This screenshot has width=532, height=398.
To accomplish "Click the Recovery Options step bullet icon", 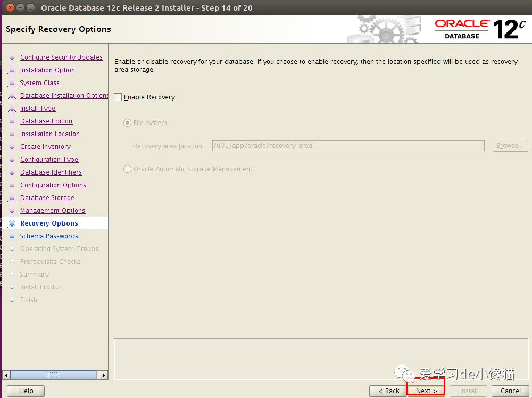I will click(12, 223).
